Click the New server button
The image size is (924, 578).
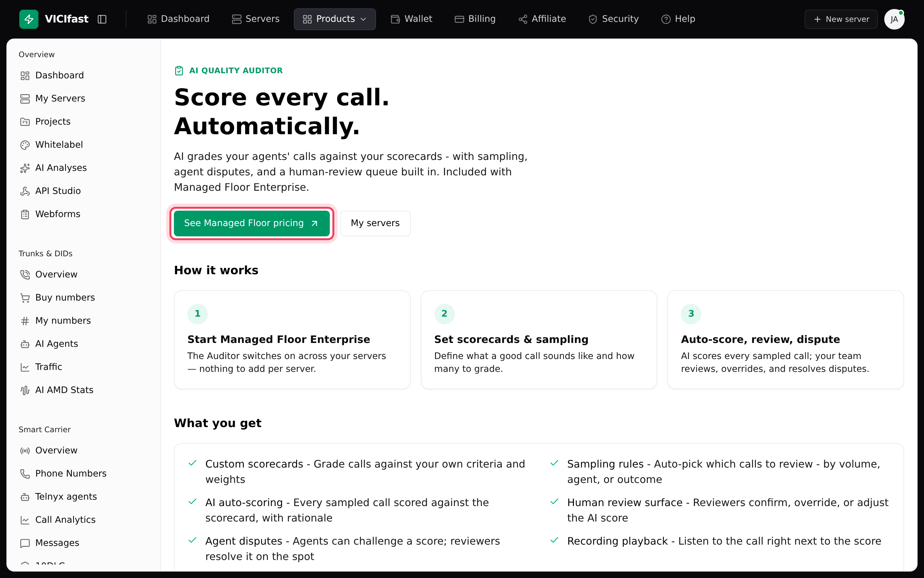[841, 19]
